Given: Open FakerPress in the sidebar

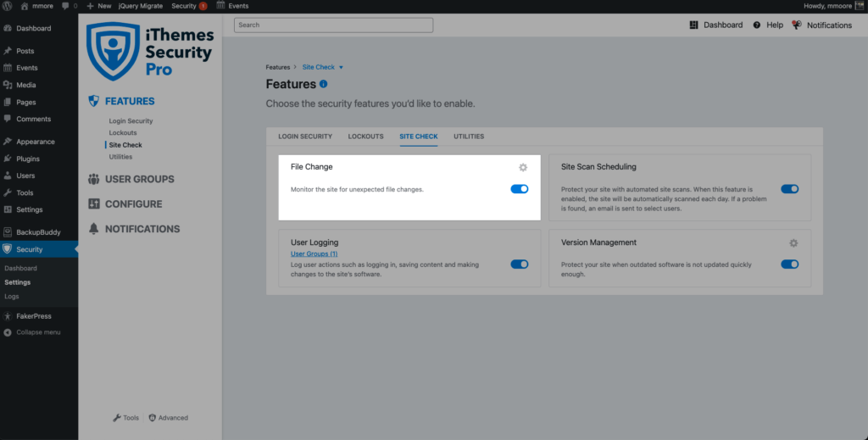Looking at the screenshot, I should (34, 316).
